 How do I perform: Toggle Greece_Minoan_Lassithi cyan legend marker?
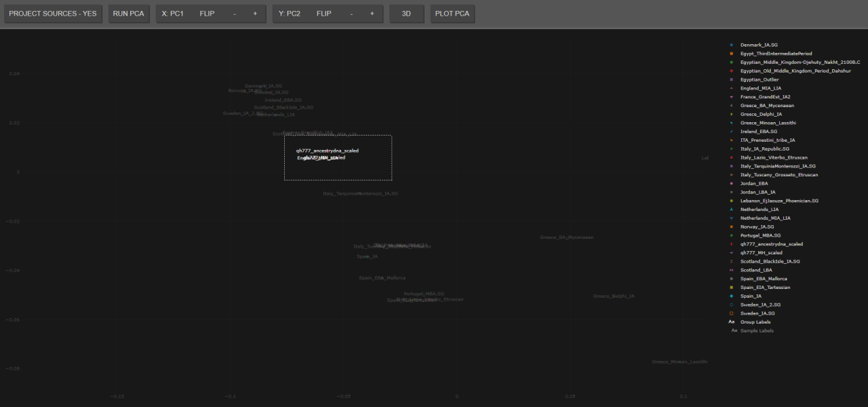(x=732, y=123)
